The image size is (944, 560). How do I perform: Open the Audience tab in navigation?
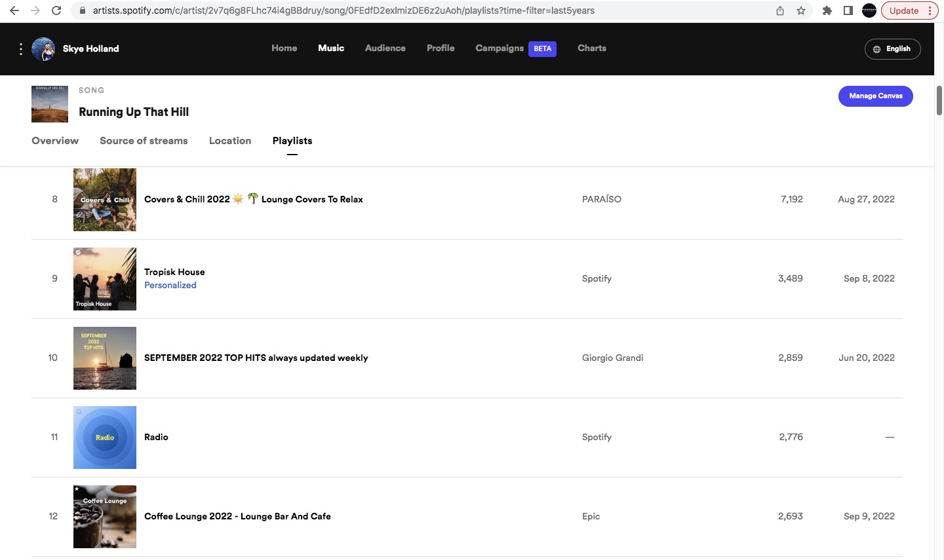[385, 48]
